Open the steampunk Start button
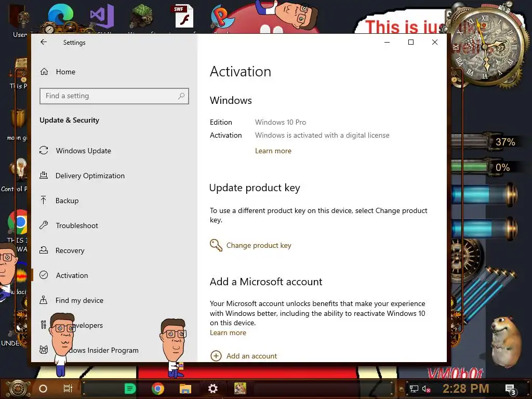532x399 pixels. (x=18, y=389)
